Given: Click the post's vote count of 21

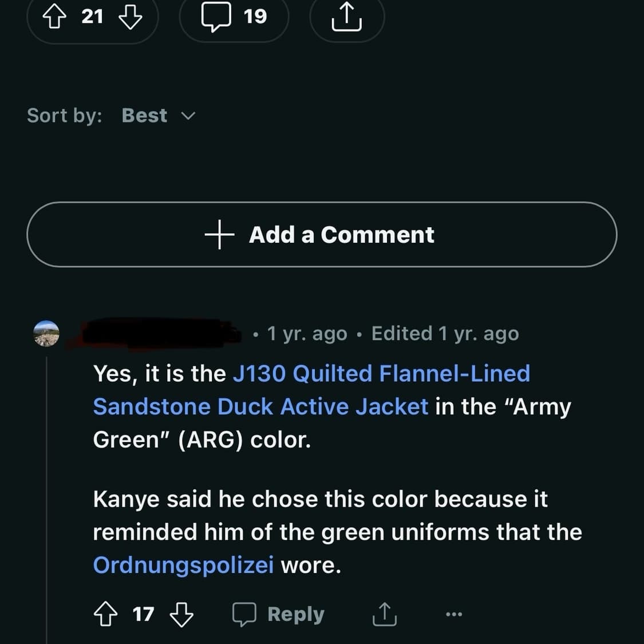Looking at the screenshot, I should (x=92, y=17).
